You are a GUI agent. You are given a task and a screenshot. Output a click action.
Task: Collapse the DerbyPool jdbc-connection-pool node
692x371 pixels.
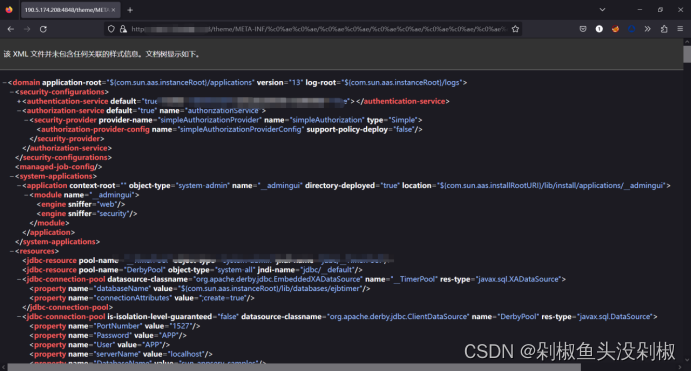[19, 317]
